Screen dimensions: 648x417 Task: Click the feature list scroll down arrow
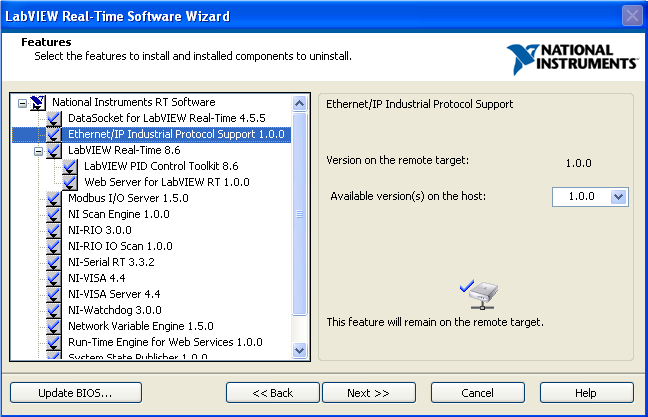pos(300,351)
